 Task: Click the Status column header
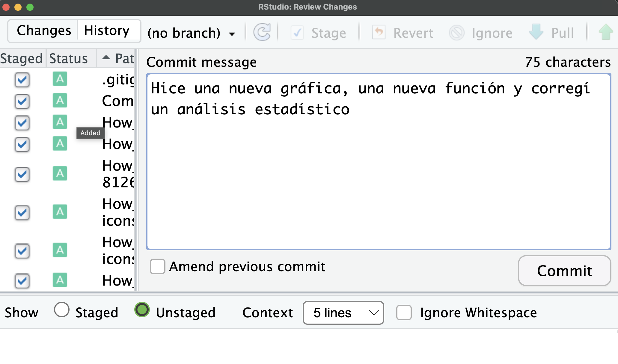[69, 58]
